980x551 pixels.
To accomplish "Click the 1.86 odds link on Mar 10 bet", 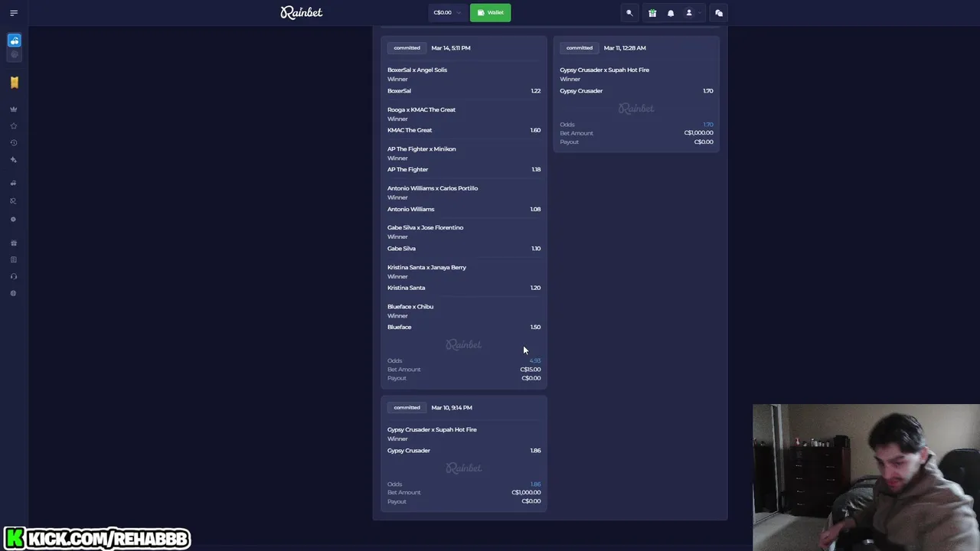I will 536,484.
